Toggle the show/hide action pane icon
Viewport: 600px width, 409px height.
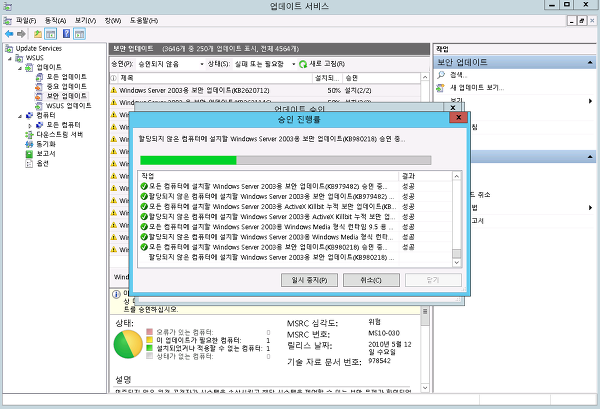[x=79, y=34]
